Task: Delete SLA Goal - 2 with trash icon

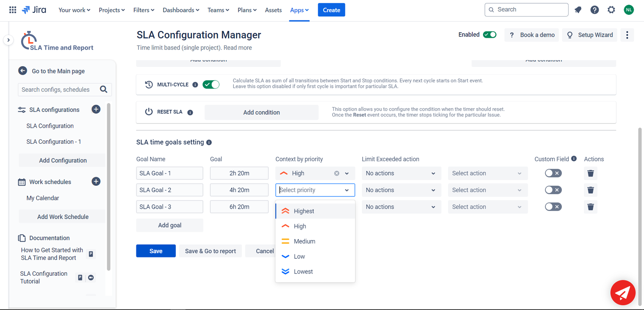Action: pyautogui.click(x=590, y=190)
